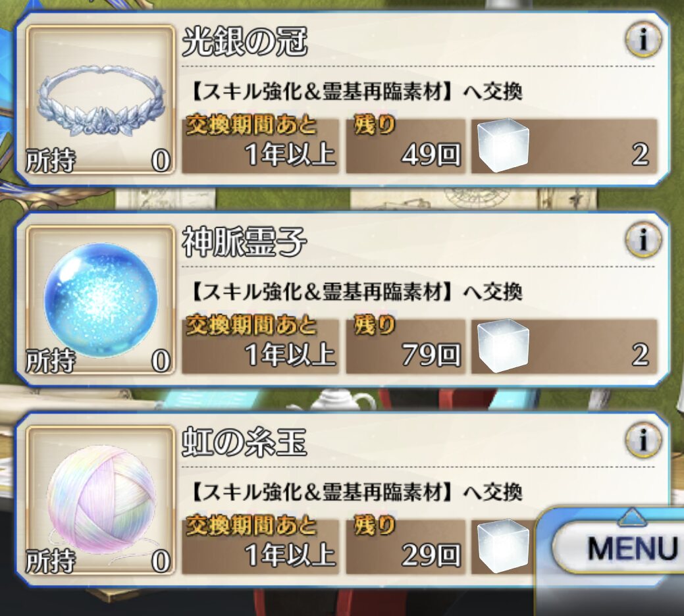Tap the 残り 79回 counter

[406, 346]
